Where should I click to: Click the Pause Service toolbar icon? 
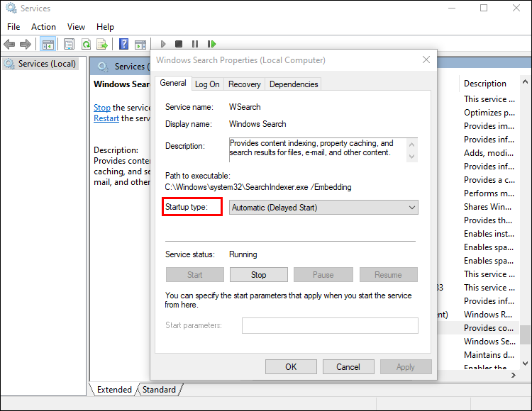[195, 44]
